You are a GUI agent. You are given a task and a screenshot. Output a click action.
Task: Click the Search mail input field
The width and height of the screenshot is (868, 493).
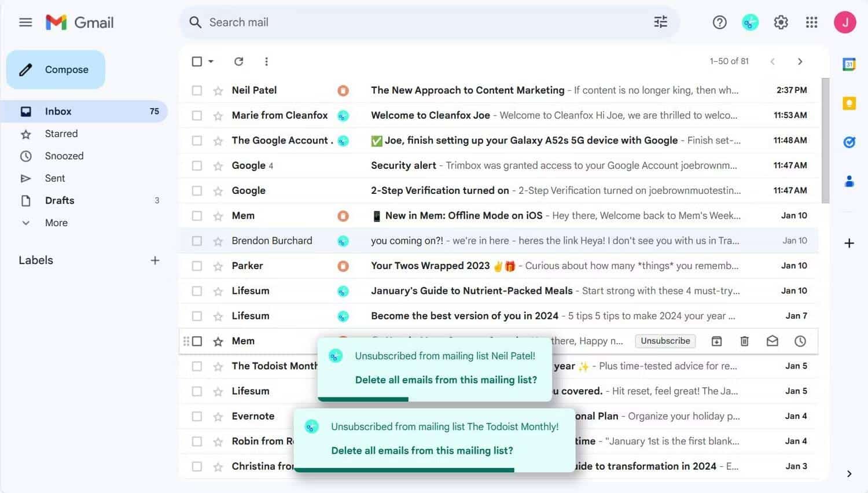tap(405, 23)
